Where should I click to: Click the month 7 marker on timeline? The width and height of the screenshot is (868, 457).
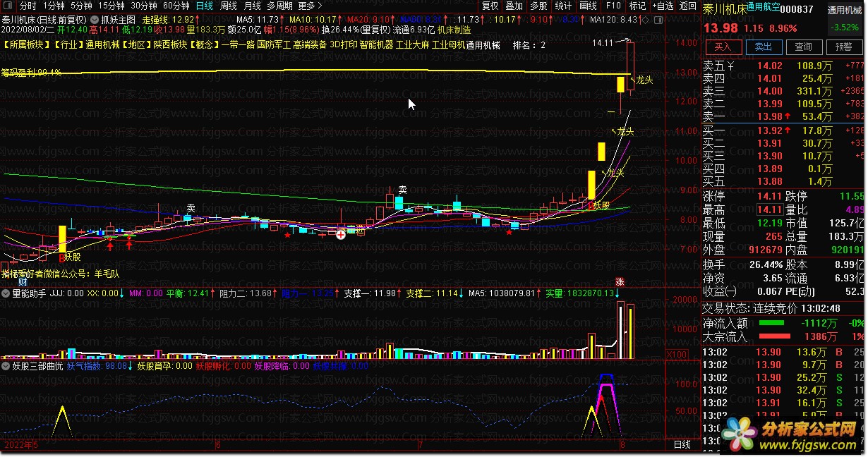(x=421, y=445)
